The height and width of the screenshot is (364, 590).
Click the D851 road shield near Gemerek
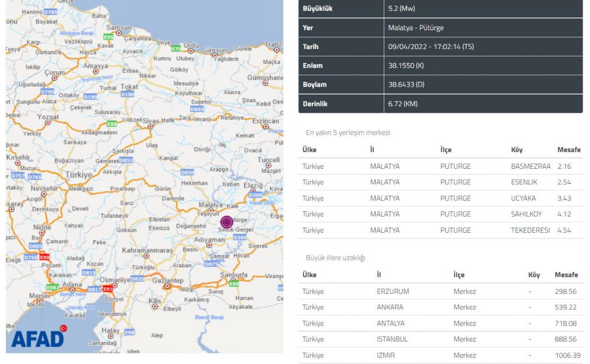(126, 160)
